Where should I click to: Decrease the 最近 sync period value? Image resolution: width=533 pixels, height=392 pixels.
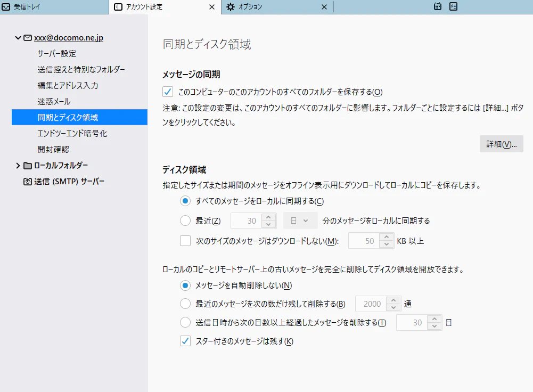coord(268,224)
